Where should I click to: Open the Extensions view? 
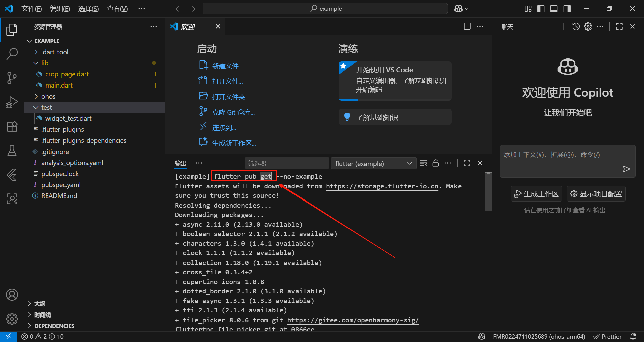(12, 126)
